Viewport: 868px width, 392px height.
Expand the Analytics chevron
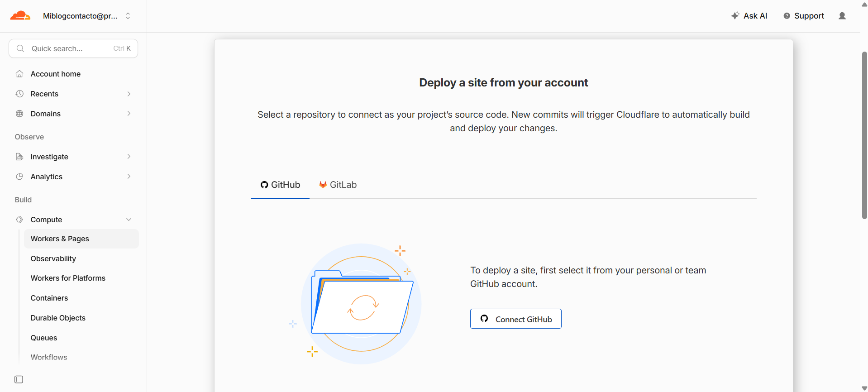[x=129, y=177]
